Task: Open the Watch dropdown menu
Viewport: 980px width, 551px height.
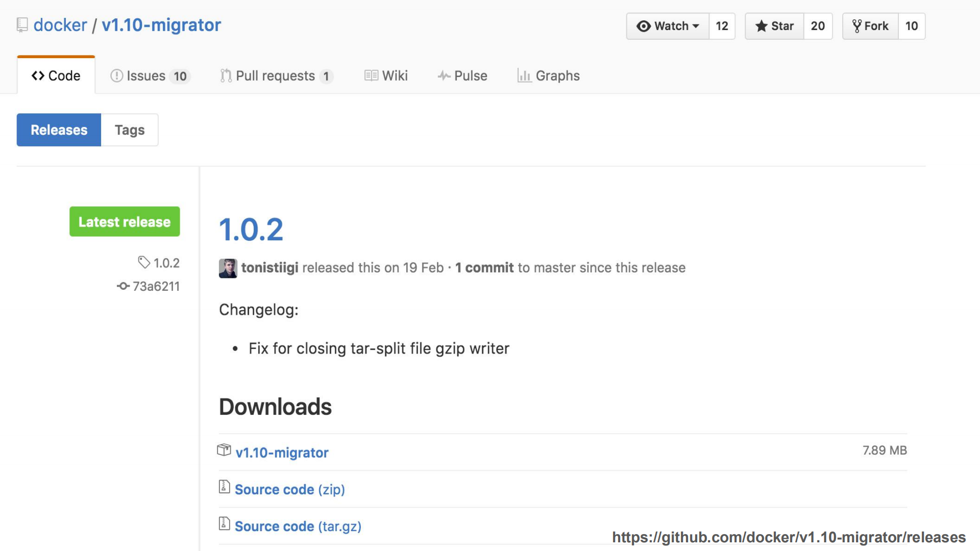Action: pos(668,26)
